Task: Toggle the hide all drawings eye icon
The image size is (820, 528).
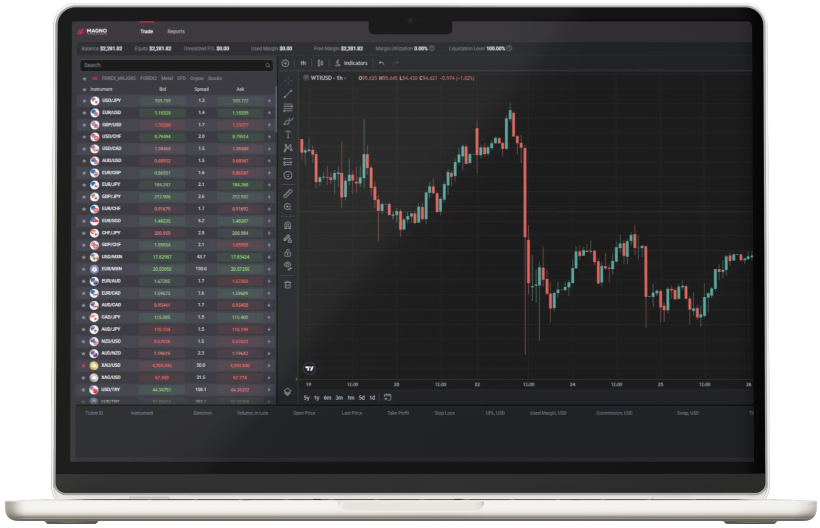Action: [288, 267]
